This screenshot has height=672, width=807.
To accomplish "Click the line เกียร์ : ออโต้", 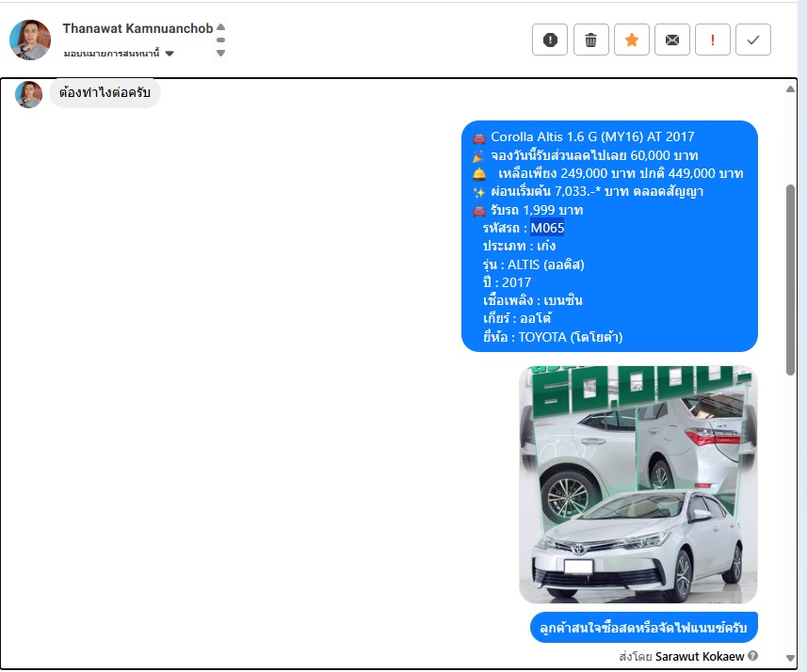I will point(517,318).
